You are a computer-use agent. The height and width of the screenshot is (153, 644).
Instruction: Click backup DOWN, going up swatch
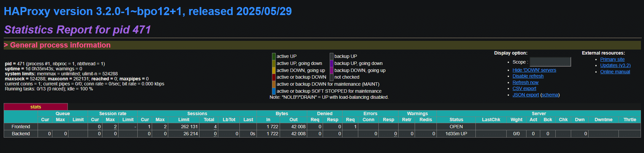tap(332, 70)
